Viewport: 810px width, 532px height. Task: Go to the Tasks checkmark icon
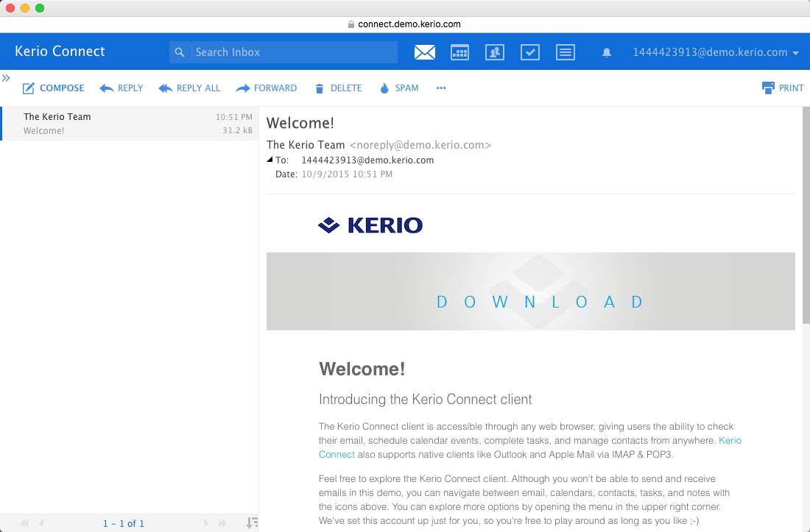tap(530, 52)
